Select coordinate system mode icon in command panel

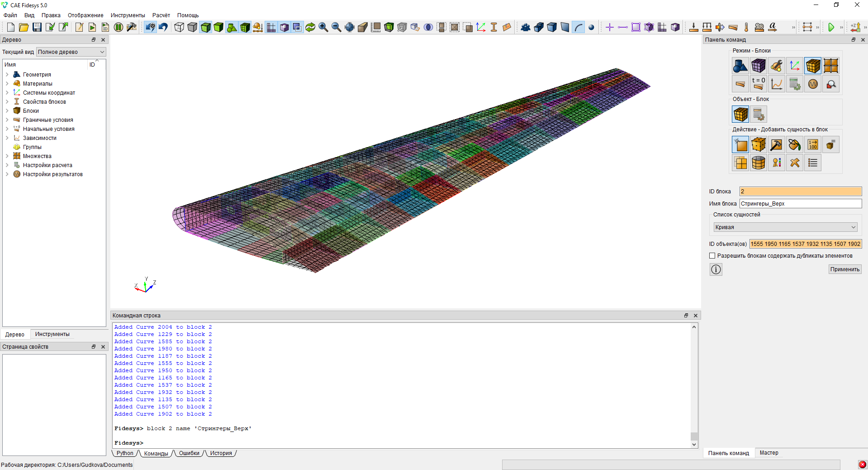pyautogui.click(x=795, y=66)
